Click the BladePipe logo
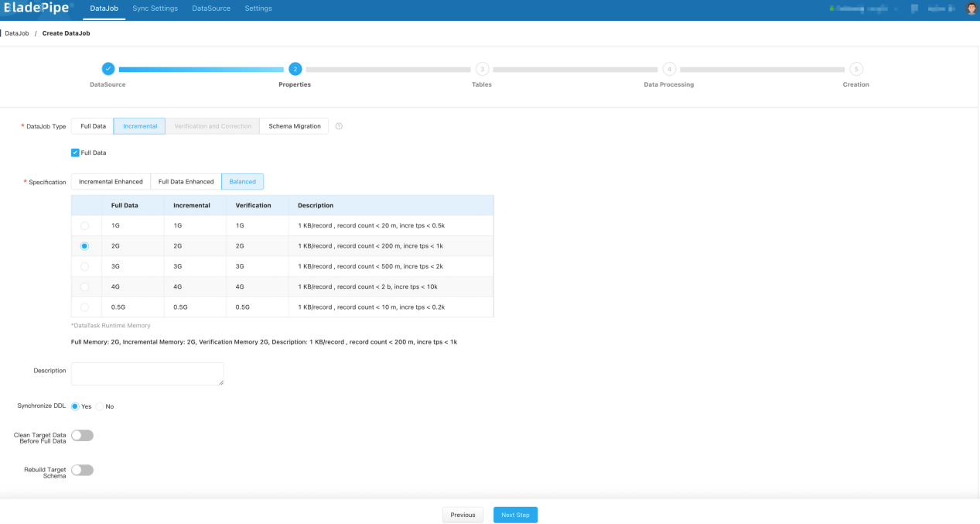 36,9
